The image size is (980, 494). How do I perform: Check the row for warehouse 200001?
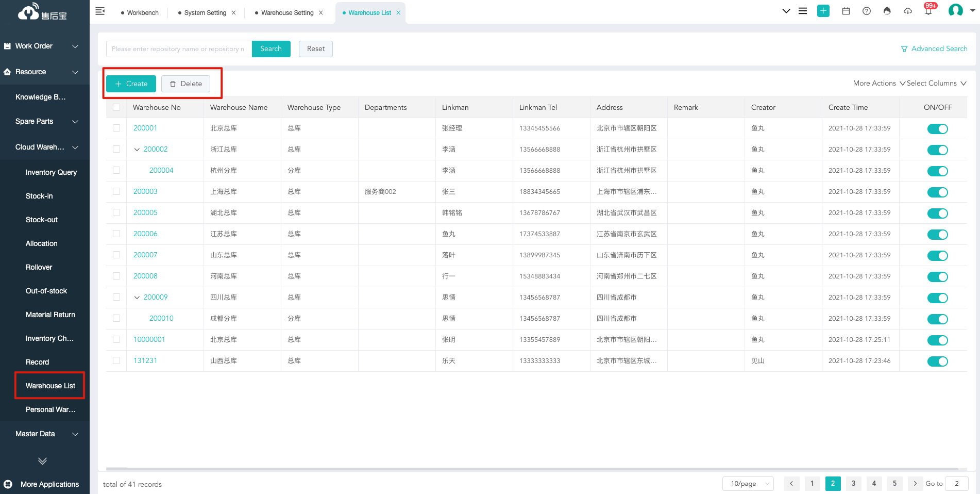tap(116, 128)
